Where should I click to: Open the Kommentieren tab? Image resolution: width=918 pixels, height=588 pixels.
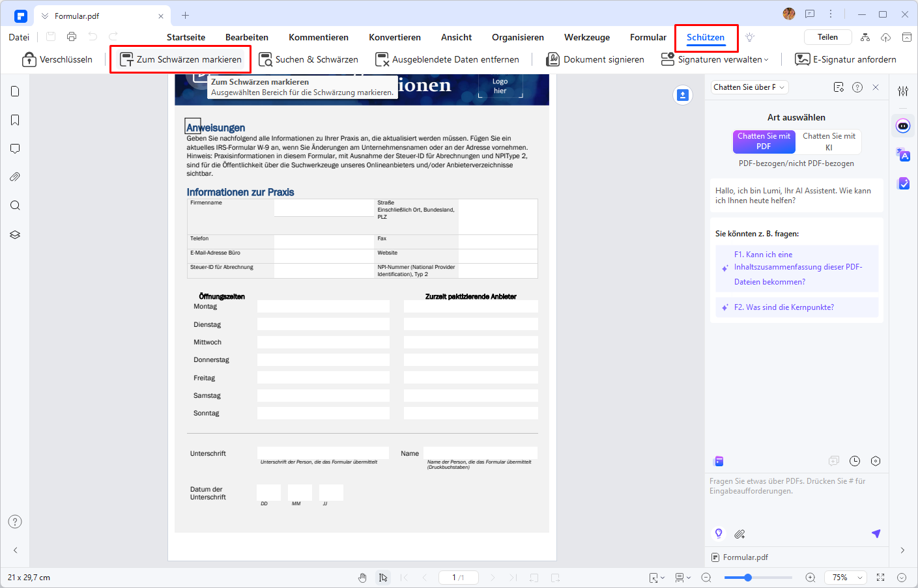(319, 37)
